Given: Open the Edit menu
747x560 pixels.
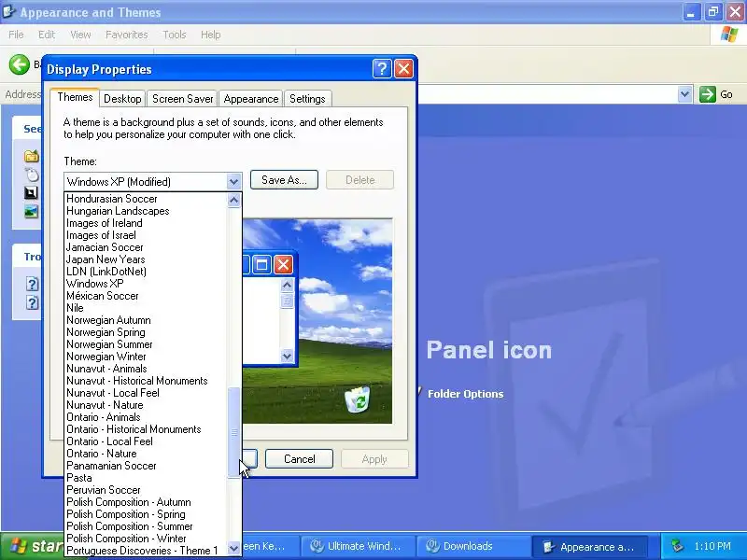Looking at the screenshot, I should pos(47,35).
